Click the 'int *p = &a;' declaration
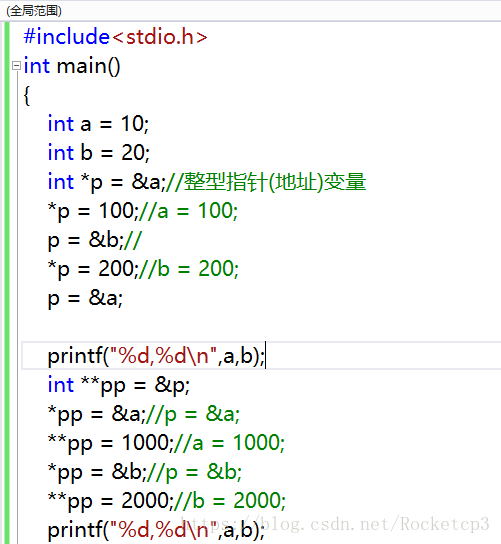The width and height of the screenshot is (501, 544). coord(107,182)
